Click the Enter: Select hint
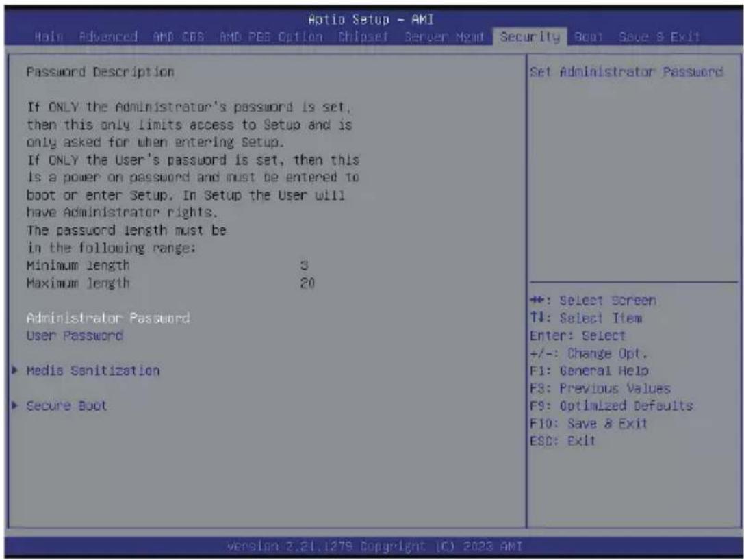Viewport: 744px width, 560px height. click(x=578, y=335)
